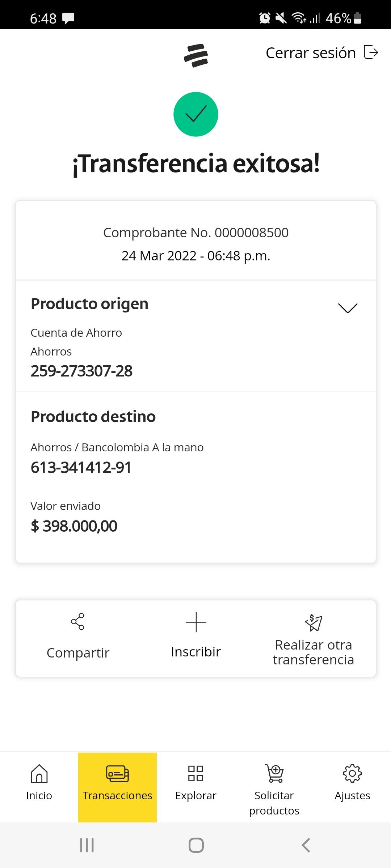Tap the Bancolombia logo at top

click(196, 55)
